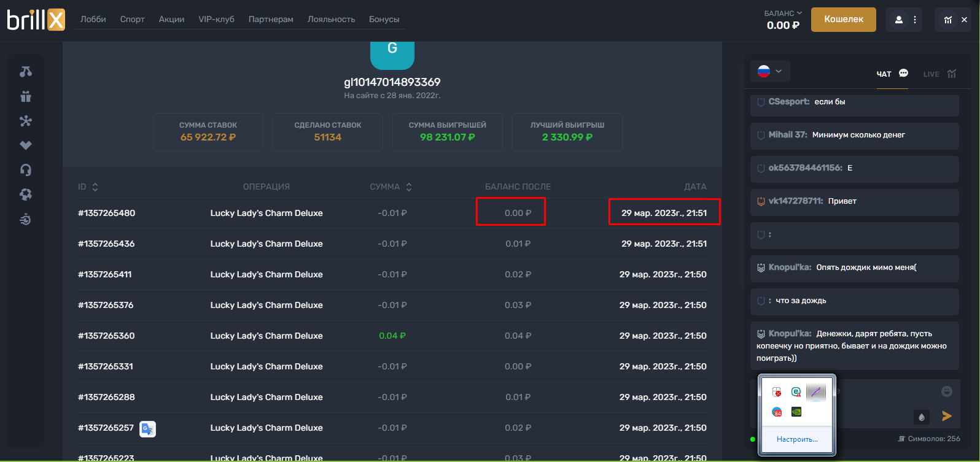Open the ESET tray icon
The height and width of the screenshot is (462, 980).
click(x=796, y=392)
